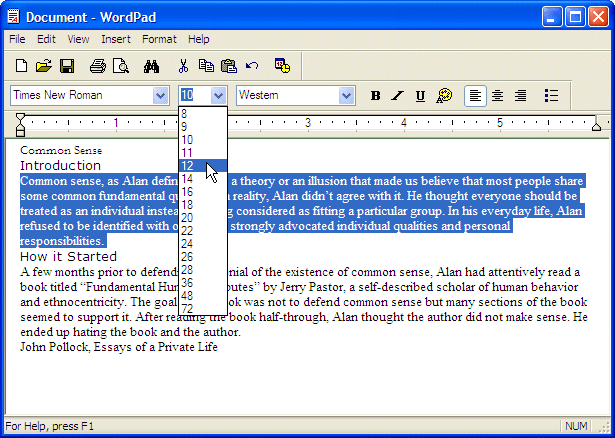The image size is (615, 438).
Task: Click the 'Common Sense' title line
Action: pyautogui.click(x=61, y=150)
